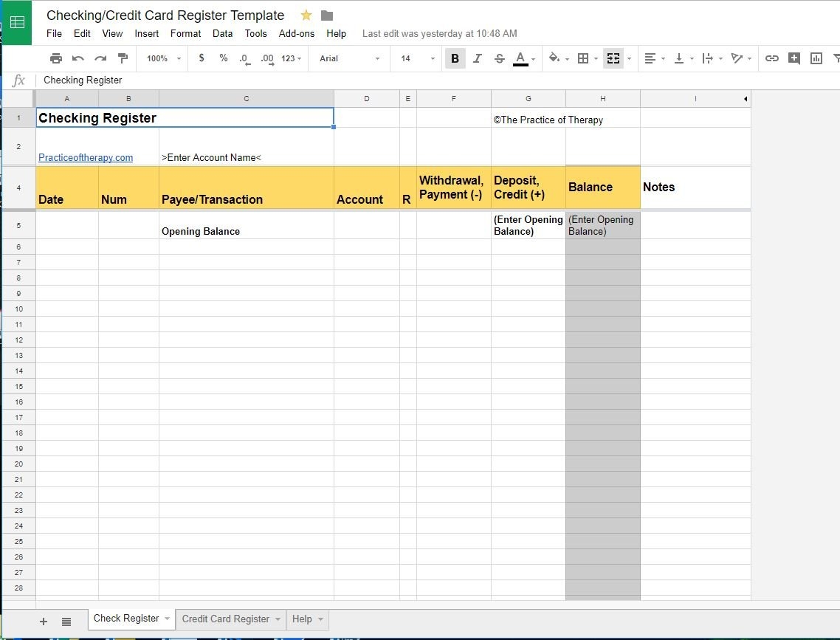Image resolution: width=840 pixels, height=640 pixels.
Task: Select the Paint format tool
Action: 123,58
